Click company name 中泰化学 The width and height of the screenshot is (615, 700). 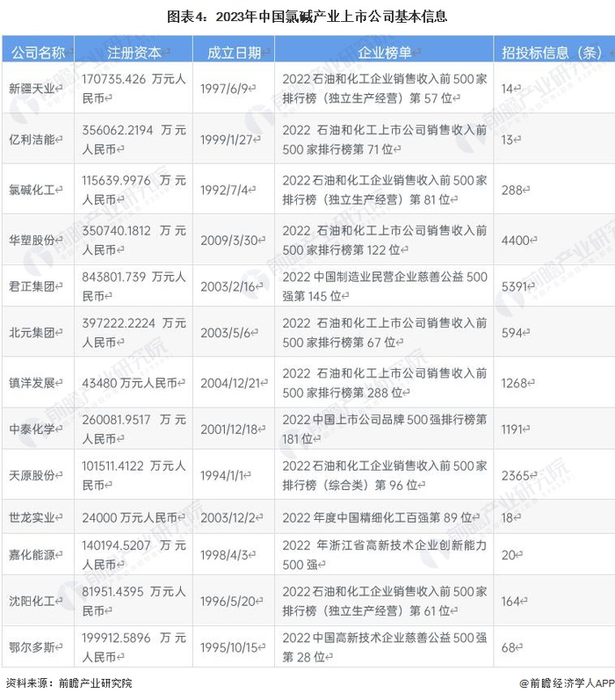tap(32, 429)
